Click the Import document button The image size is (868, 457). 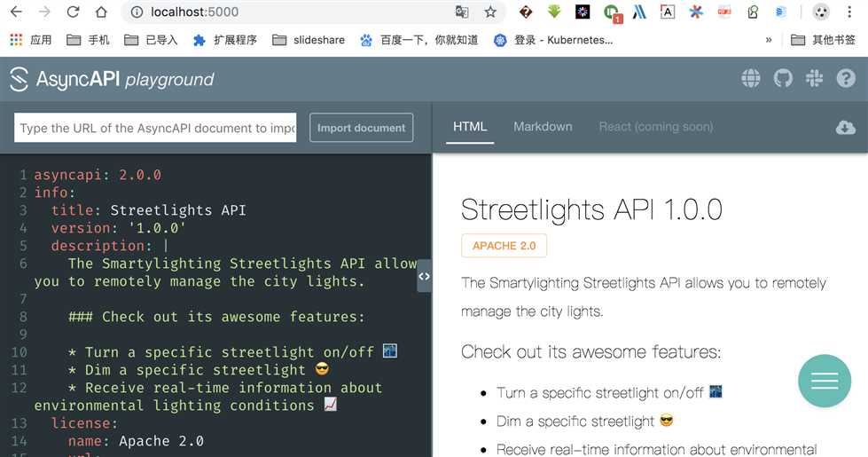click(x=361, y=128)
